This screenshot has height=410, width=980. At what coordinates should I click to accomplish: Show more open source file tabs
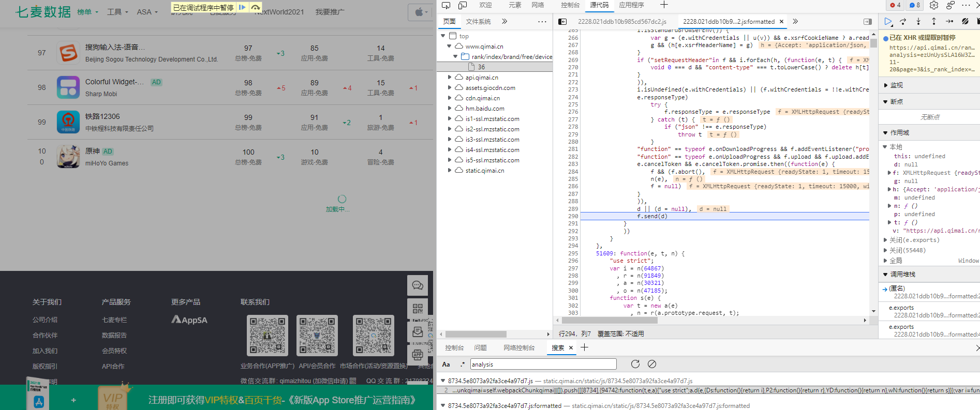click(x=795, y=22)
